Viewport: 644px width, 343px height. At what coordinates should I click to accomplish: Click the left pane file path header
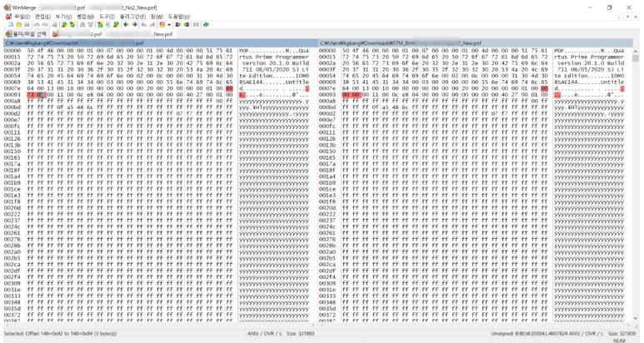pyautogui.click(x=160, y=42)
